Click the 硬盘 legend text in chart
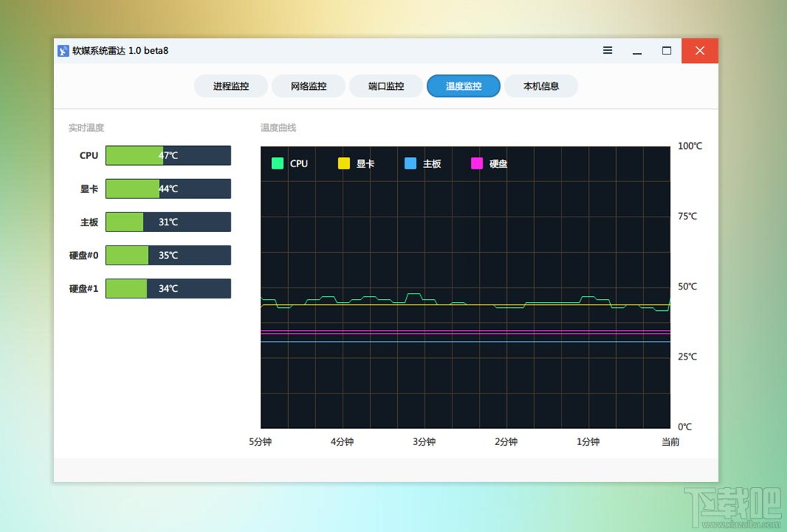This screenshot has width=787, height=532. [x=498, y=163]
